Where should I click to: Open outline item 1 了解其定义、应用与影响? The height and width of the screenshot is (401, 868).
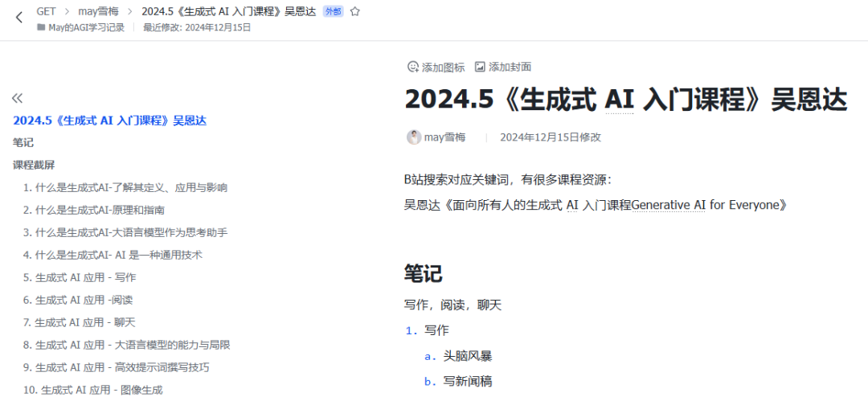125,188
